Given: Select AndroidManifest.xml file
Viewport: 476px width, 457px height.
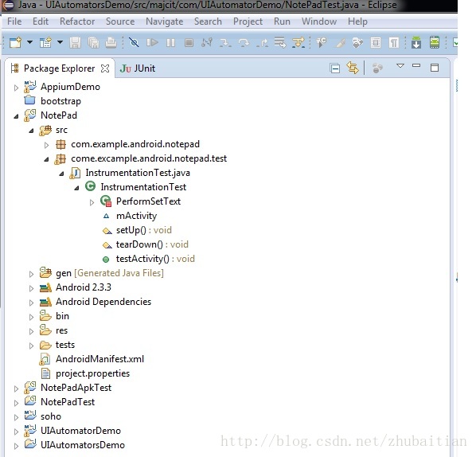Looking at the screenshot, I should point(99,359).
